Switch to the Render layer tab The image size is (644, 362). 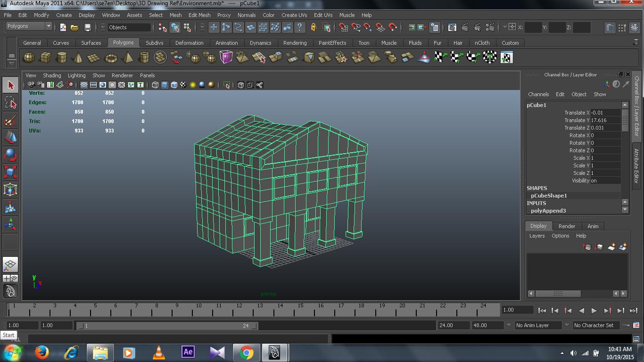click(566, 226)
